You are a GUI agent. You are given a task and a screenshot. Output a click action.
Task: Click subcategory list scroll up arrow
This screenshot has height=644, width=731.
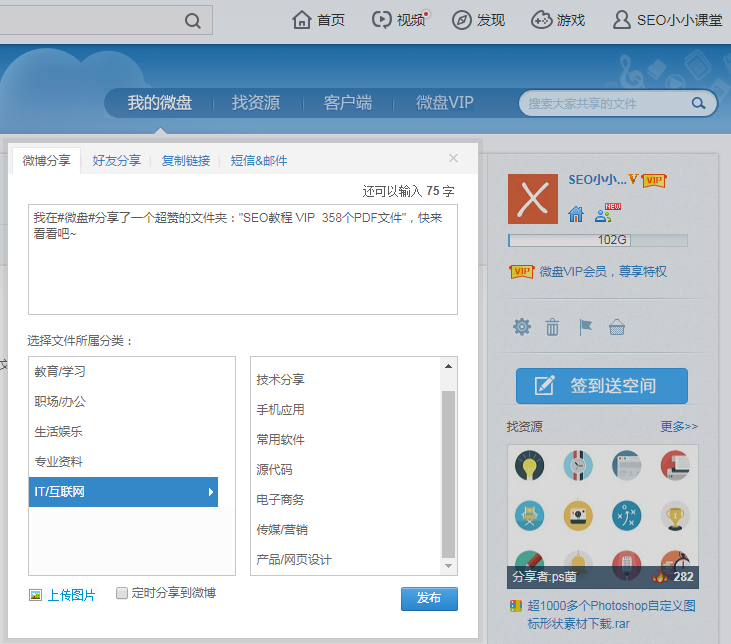tap(448, 366)
